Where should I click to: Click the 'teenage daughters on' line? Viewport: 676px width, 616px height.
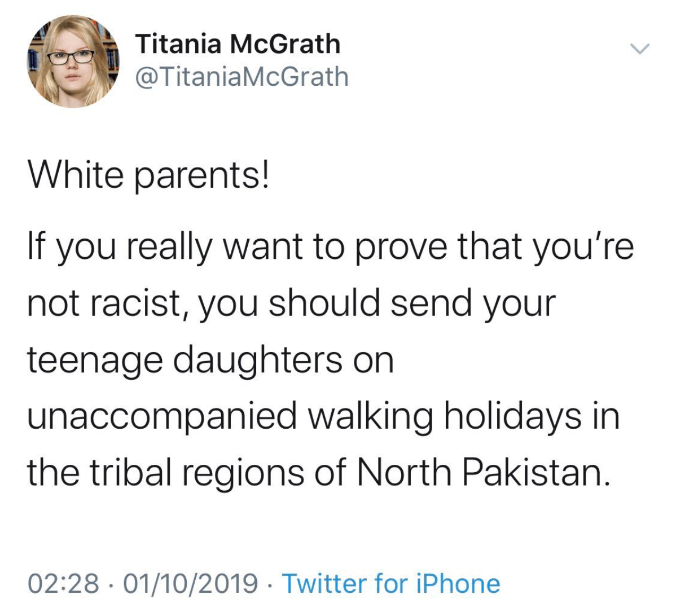[211, 361]
